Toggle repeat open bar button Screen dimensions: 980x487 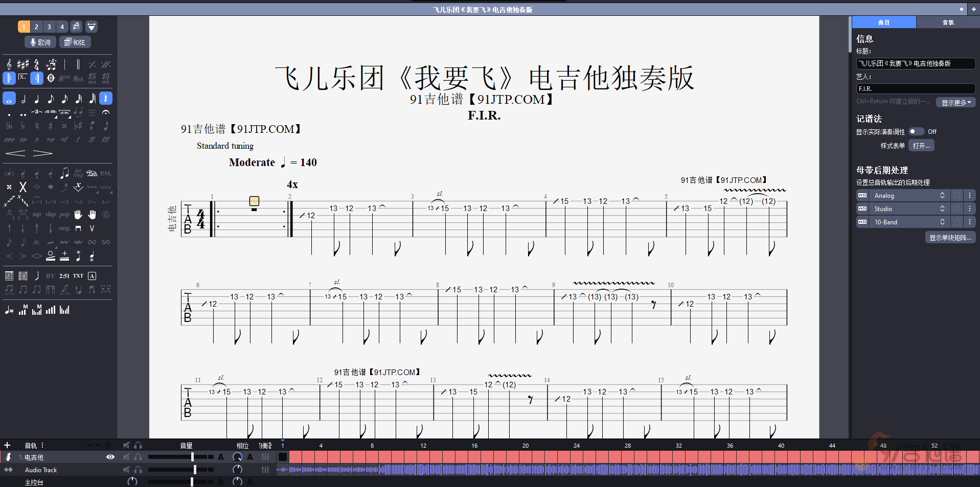click(x=9, y=78)
